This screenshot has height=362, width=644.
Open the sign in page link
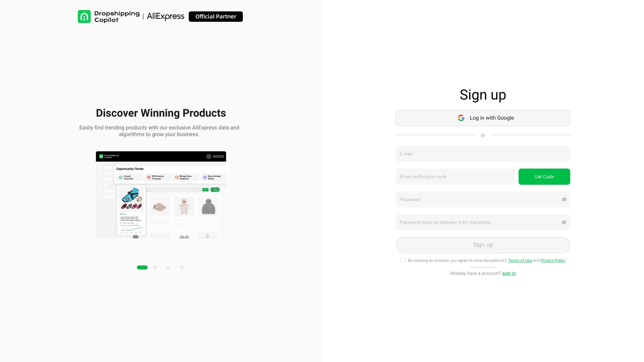point(509,273)
